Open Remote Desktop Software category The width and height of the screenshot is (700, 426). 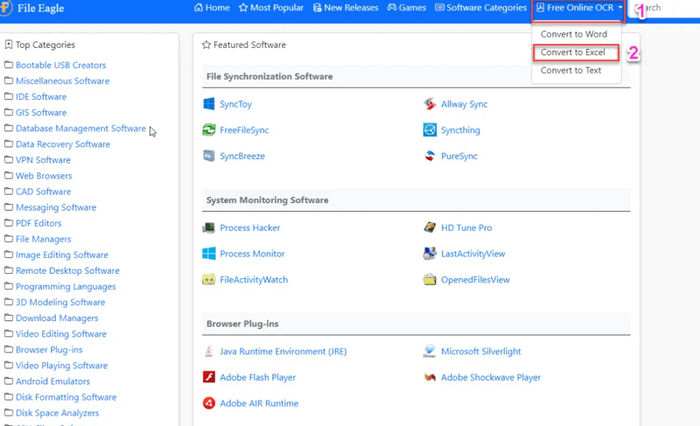[x=67, y=271]
